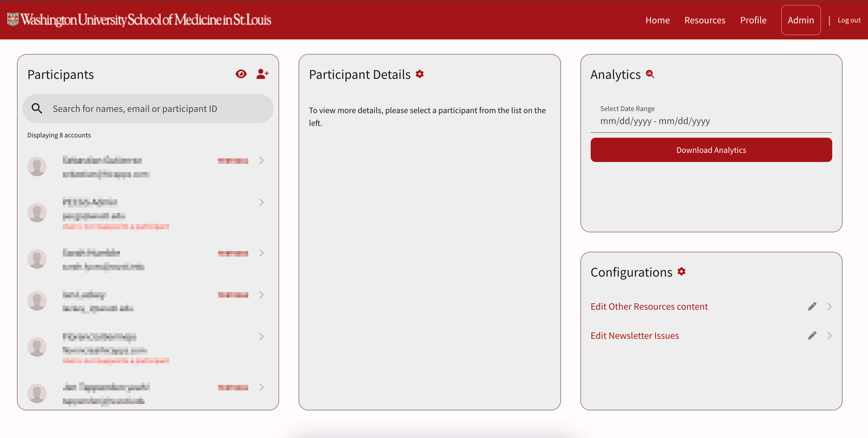The height and width of the screenshot is (438, 868).
Task: Expand the second participant's chevron arrow
Action: pos(261,202)
